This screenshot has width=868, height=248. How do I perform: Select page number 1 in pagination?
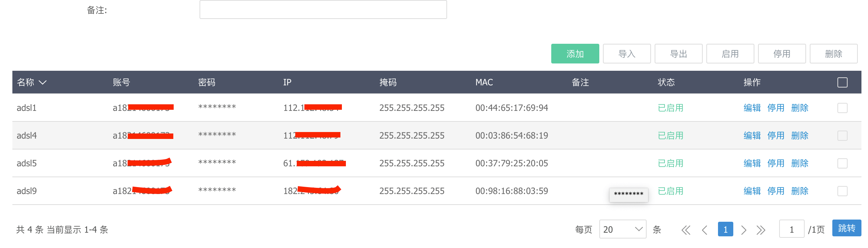click(x=725, y=229)
